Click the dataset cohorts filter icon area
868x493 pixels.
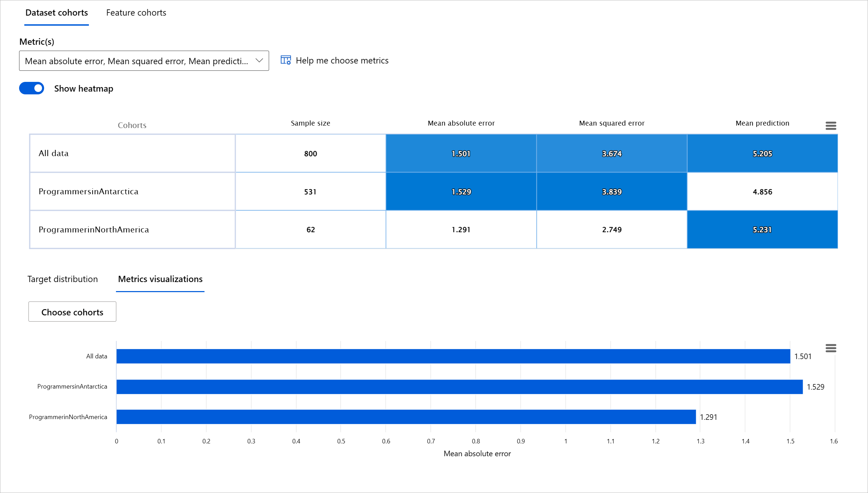click(831, 125)
